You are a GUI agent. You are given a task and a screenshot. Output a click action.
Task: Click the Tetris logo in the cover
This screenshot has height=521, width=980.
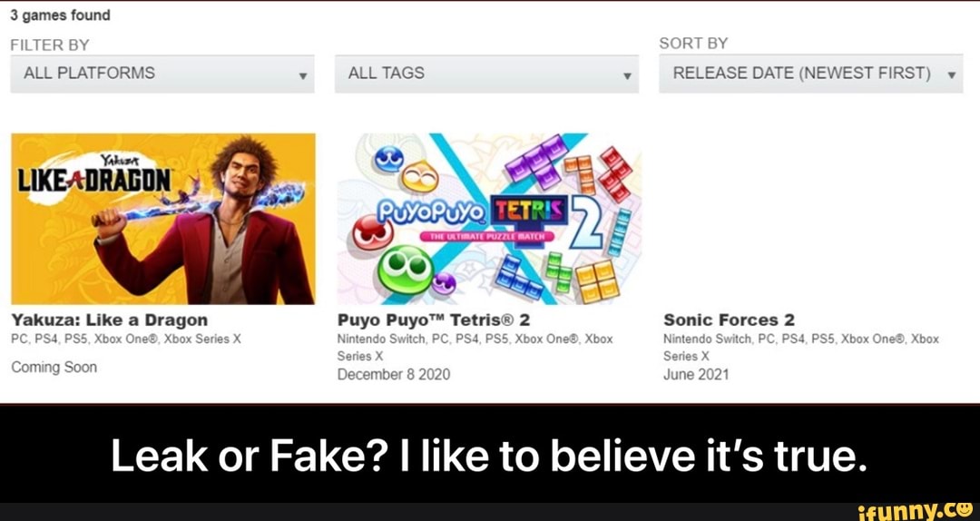click(x=529, y=214)
